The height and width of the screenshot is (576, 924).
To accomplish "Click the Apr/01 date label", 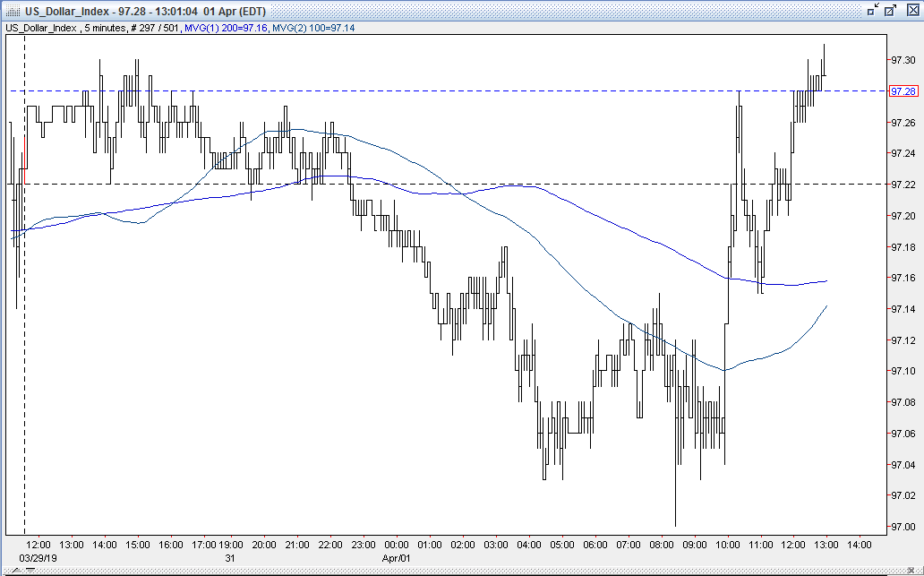I will [396, 558].
